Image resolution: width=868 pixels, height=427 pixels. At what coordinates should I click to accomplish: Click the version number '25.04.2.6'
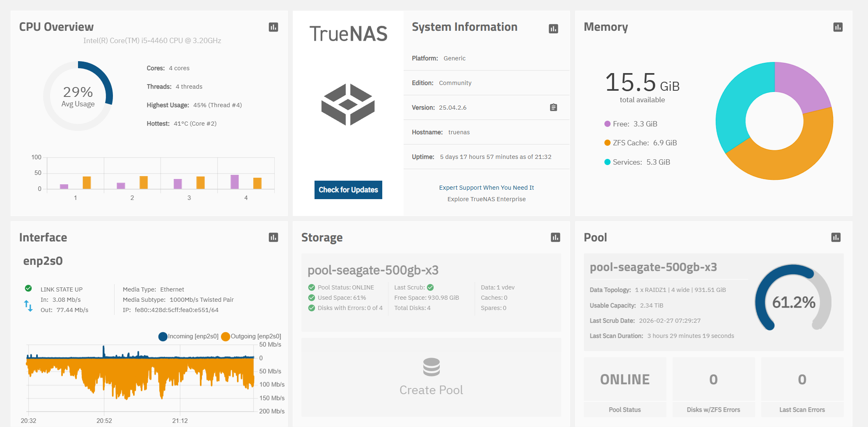[453, 108]
